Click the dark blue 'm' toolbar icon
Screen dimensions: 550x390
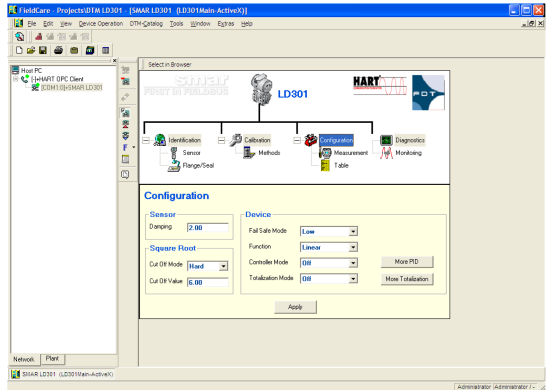click(x=90, y=51)
